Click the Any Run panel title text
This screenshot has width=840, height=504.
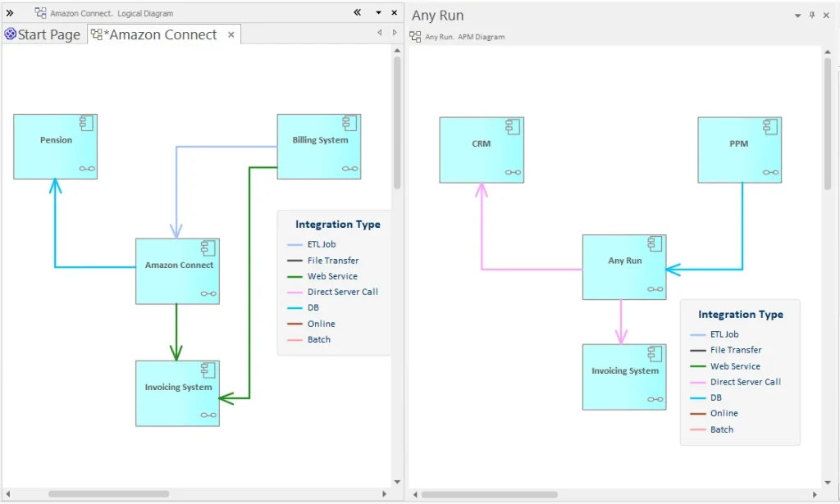pyautogui.click(x=438, y=16)
